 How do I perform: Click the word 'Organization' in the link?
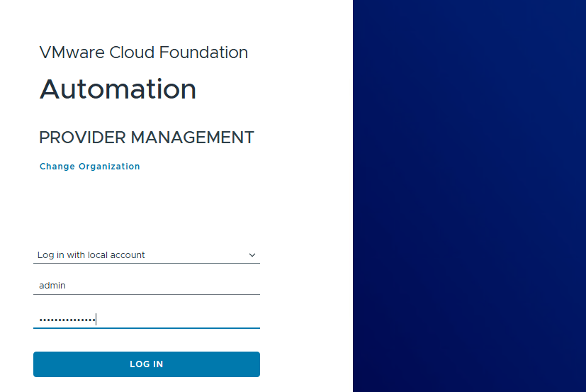point(109,167)
